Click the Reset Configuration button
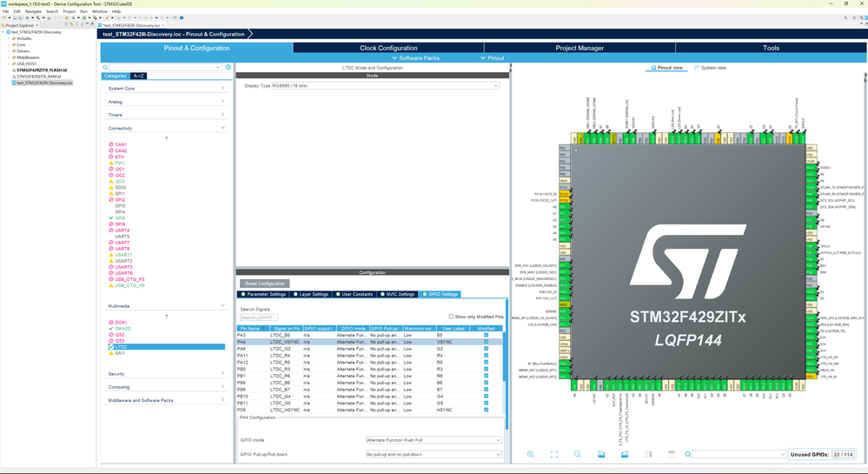Image resolution: width=868 pixels, height=474 pixels. tap(265, 284)
